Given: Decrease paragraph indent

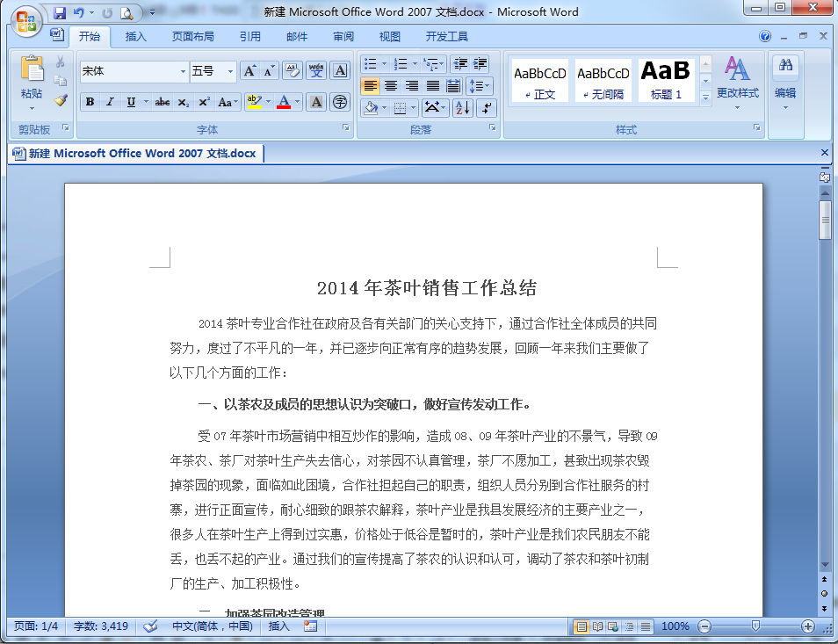Looking at the screenshot, I should click(460, 64).
